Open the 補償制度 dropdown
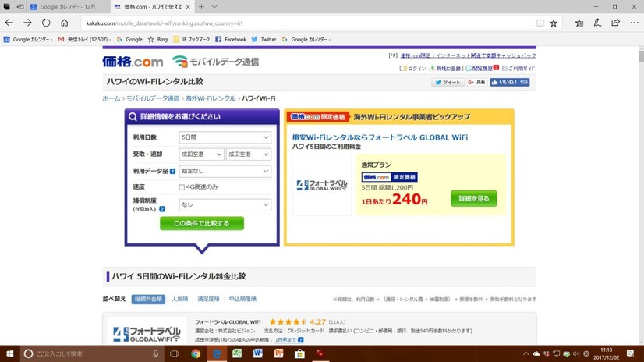The image size is (644, 362). (x=225, y=204)
